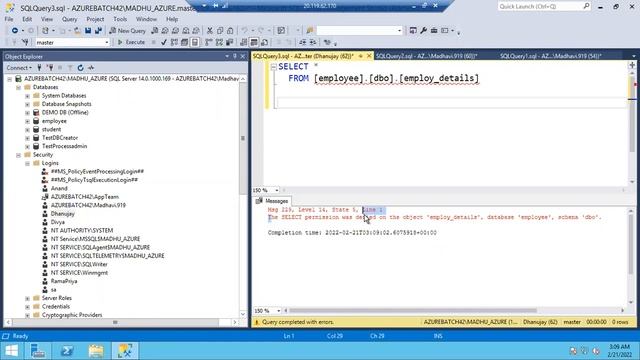640x360 pixels.
Task: Click the Cut scissors icon
Action: [x=210, y=31]
